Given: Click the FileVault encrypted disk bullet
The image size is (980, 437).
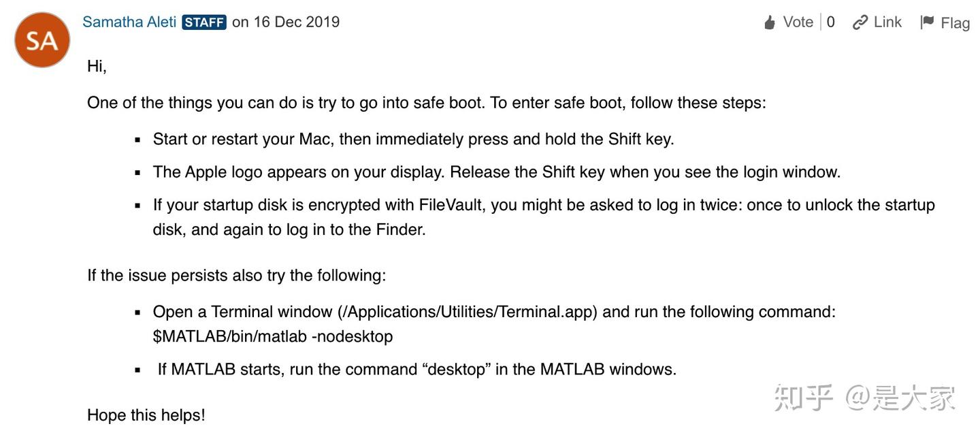Looking at the screenshot, I should coord(544,217).
